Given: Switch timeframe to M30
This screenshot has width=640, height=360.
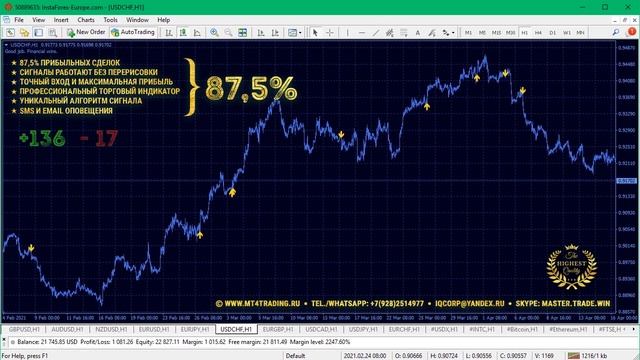Looking at the screenshot, I should click(x=511, y=32).
